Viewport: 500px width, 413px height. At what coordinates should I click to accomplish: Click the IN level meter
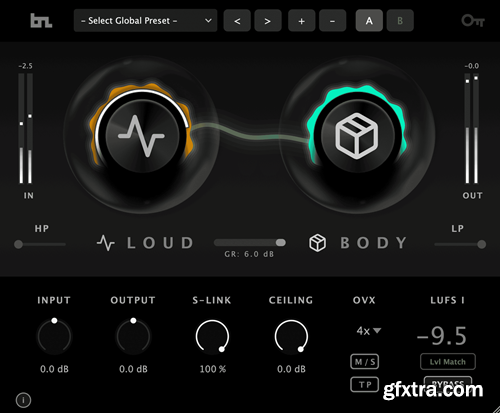(26, 128)
